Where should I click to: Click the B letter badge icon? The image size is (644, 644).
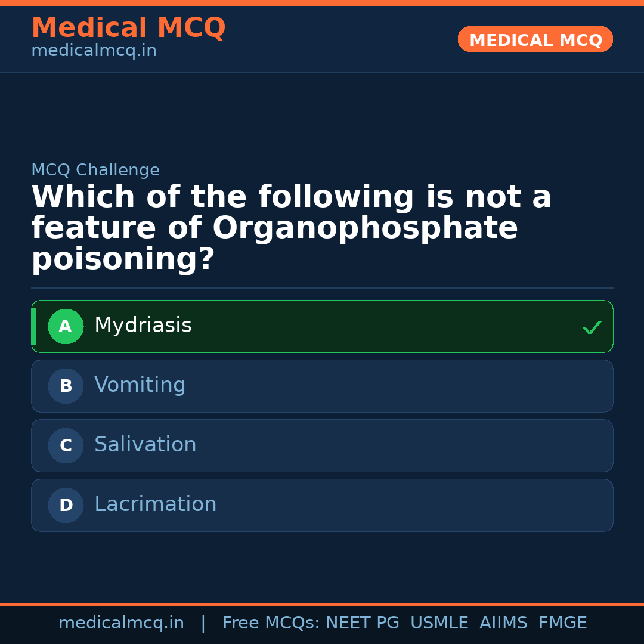point(66,386)
